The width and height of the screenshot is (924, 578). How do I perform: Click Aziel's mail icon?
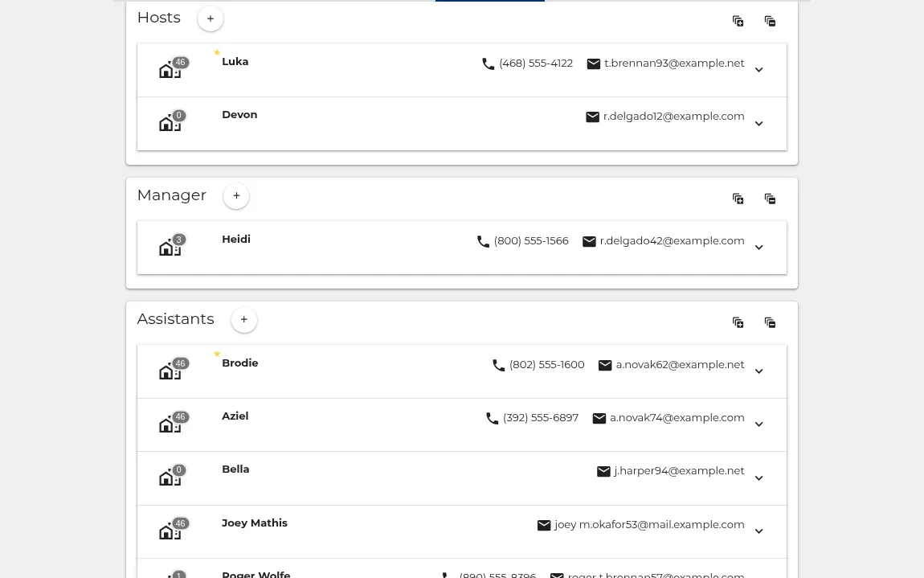pyautogui.click(x=599, y=418)
